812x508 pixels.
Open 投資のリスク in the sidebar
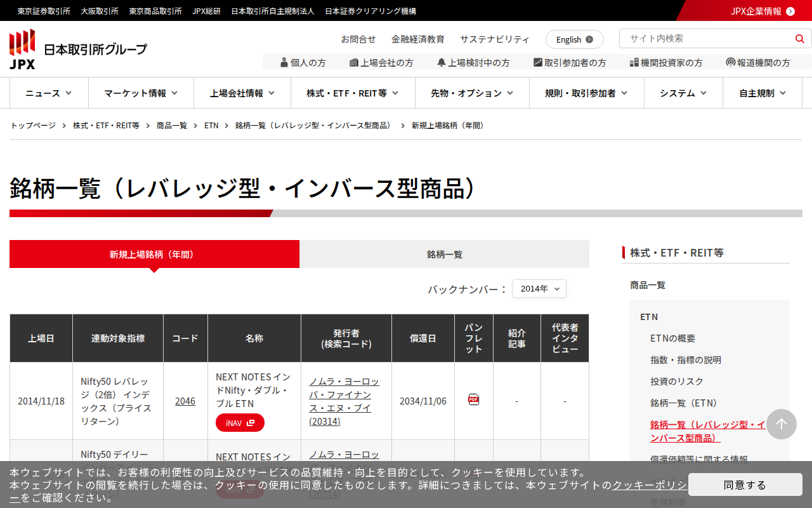tap(677, 382)
